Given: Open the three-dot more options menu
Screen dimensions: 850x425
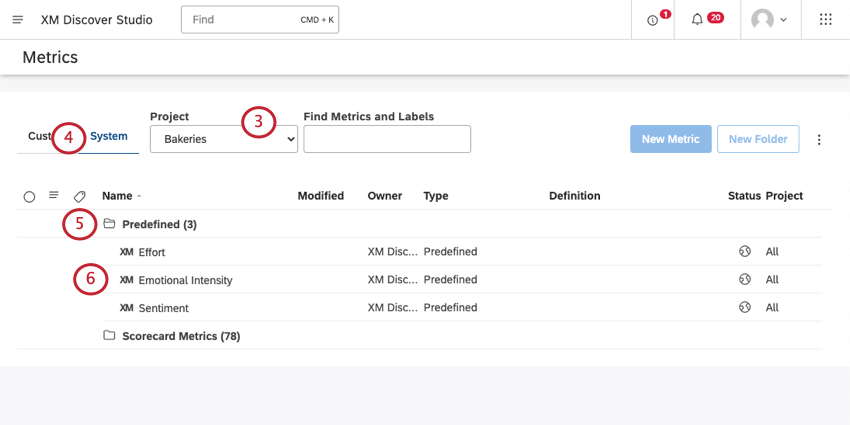Looking at the screenshot, I should click(x=819, y=140).
